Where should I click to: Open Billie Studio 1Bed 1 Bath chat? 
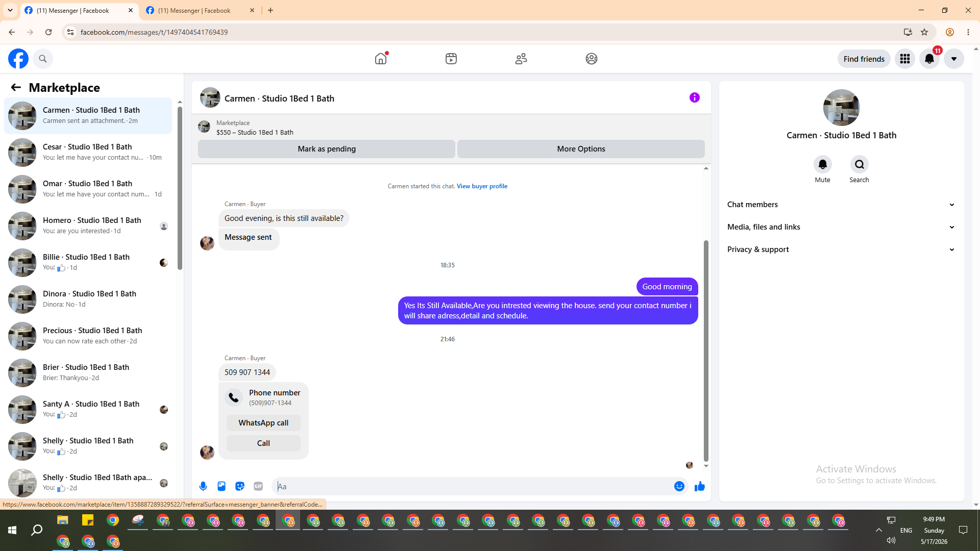[88, 263]
